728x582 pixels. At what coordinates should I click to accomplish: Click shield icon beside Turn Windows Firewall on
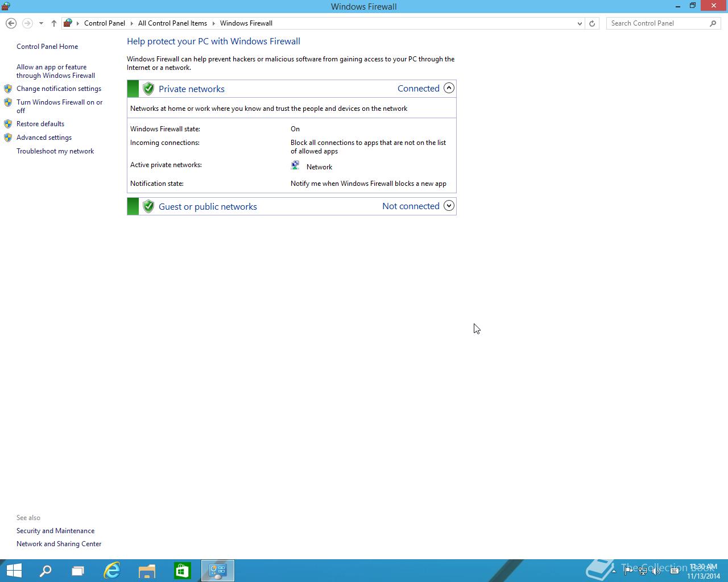[x=8, y=102]
